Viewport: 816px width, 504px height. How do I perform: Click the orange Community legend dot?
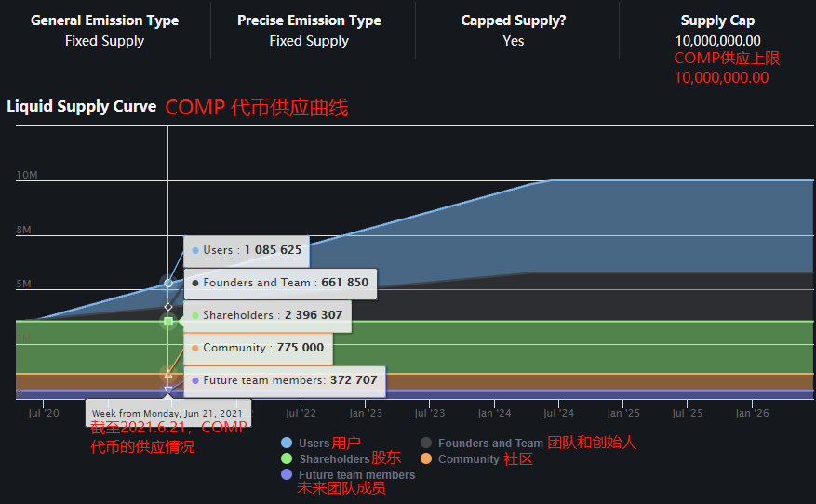pos(426,459)
